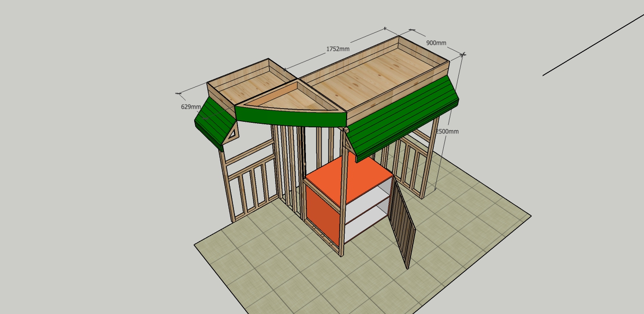Click the 1752mm dimension label
Image resolution: width=644 pixels, height=314 pixels.
click(x=338, y=49)
